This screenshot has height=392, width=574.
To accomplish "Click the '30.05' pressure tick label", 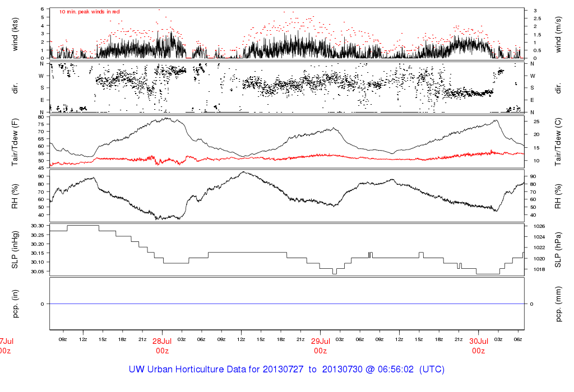I will click(38, 272).
